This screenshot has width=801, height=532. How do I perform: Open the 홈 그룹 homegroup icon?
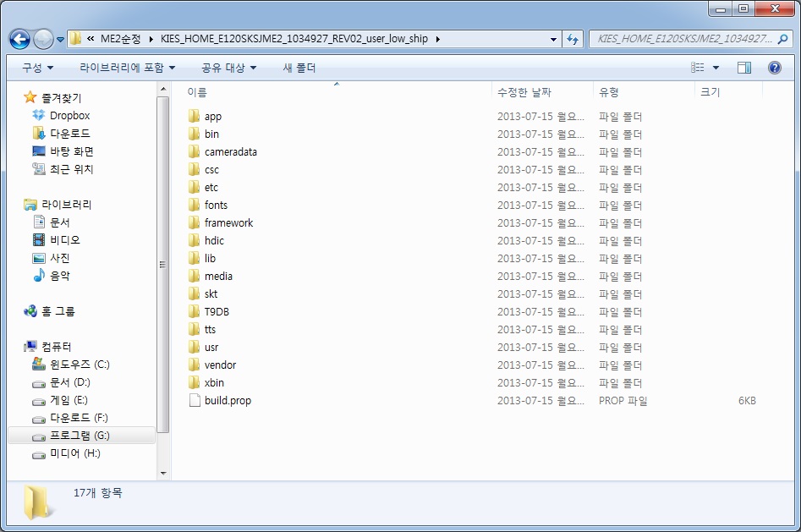tap(31, 311)
